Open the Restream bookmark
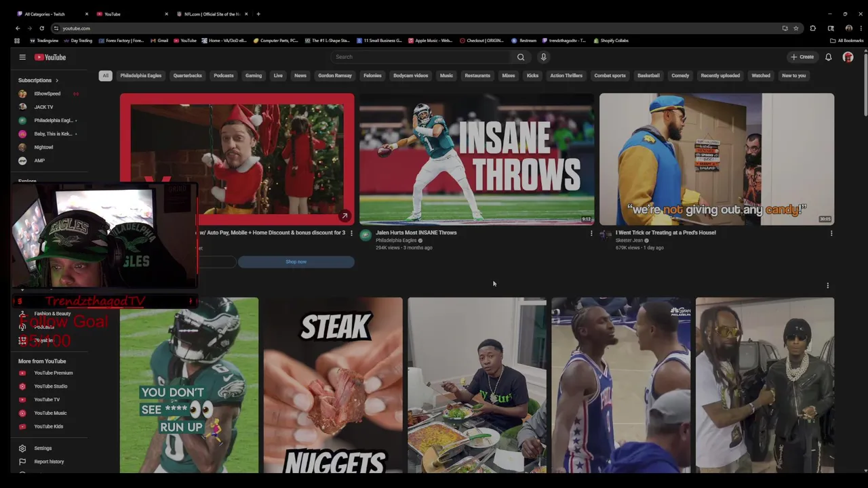Viewport: 868px width, 488px height. point(524,41)
